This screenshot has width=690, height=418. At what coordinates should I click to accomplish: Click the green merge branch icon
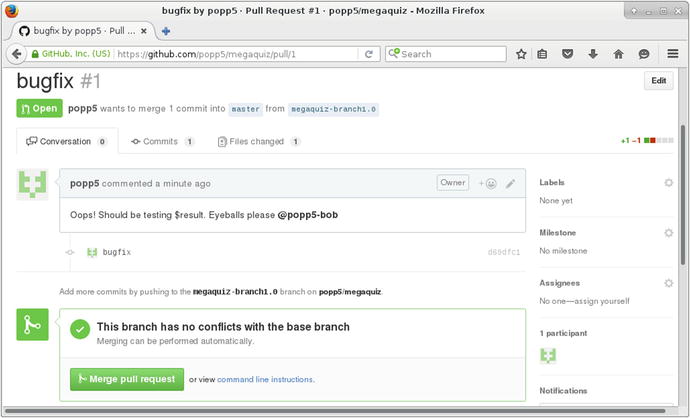tap(33, 325)
